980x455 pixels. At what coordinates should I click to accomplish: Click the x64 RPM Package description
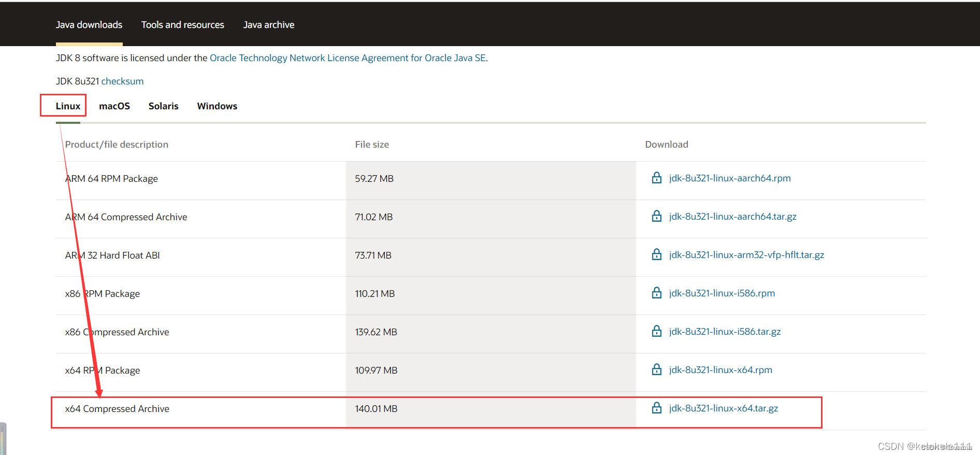(x=103, y=371)
